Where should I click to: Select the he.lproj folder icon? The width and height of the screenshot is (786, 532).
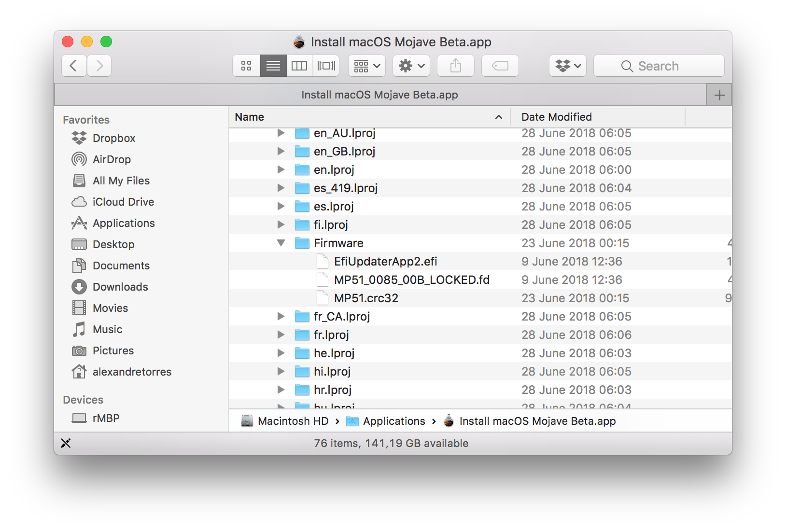(x=302, y=353)
